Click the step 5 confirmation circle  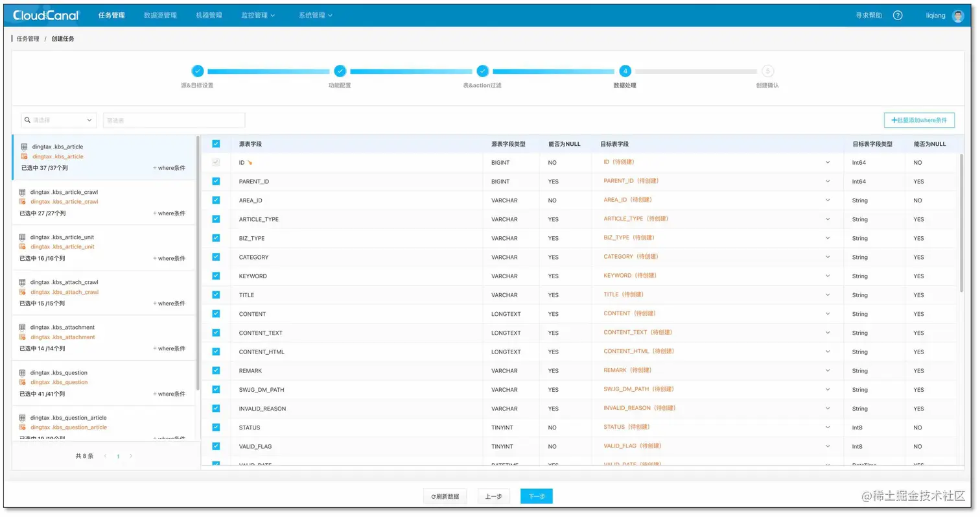767,71
